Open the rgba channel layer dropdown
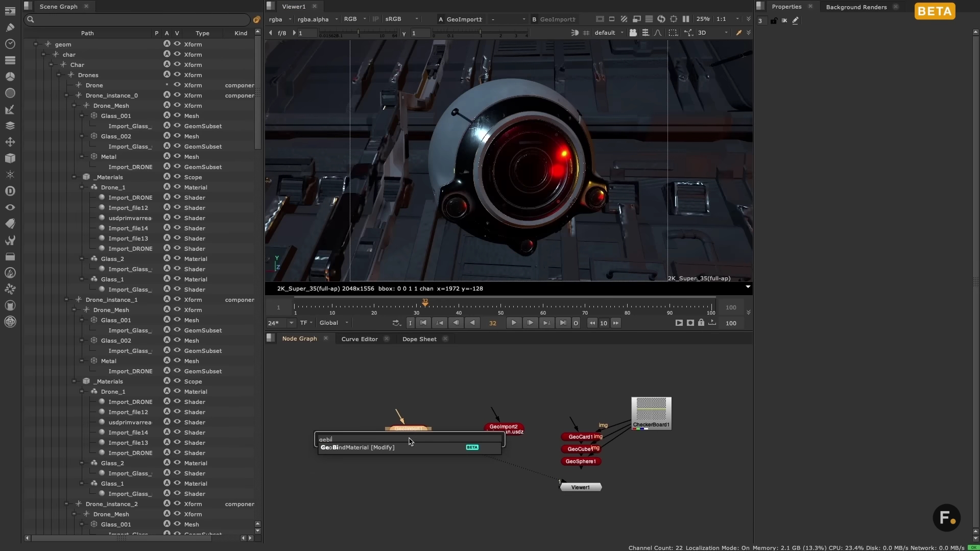The height and width of the screenshot is (551, 980). point(280,19)
